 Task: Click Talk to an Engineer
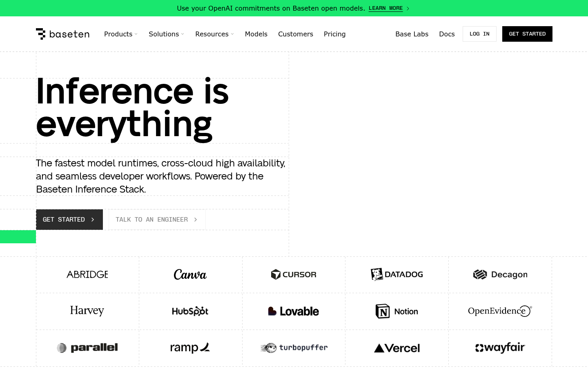[157, 220]
